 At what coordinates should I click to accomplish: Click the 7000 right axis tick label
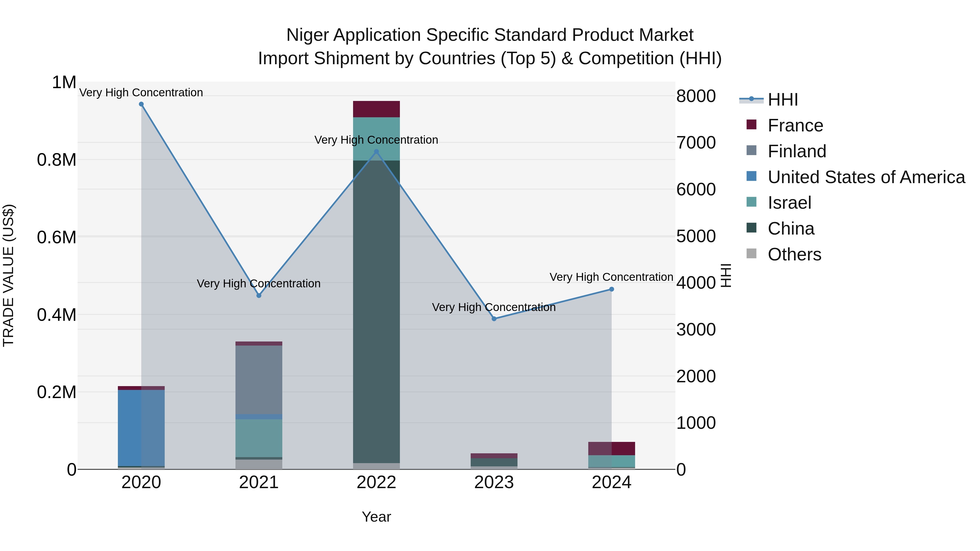coord(696,143)
